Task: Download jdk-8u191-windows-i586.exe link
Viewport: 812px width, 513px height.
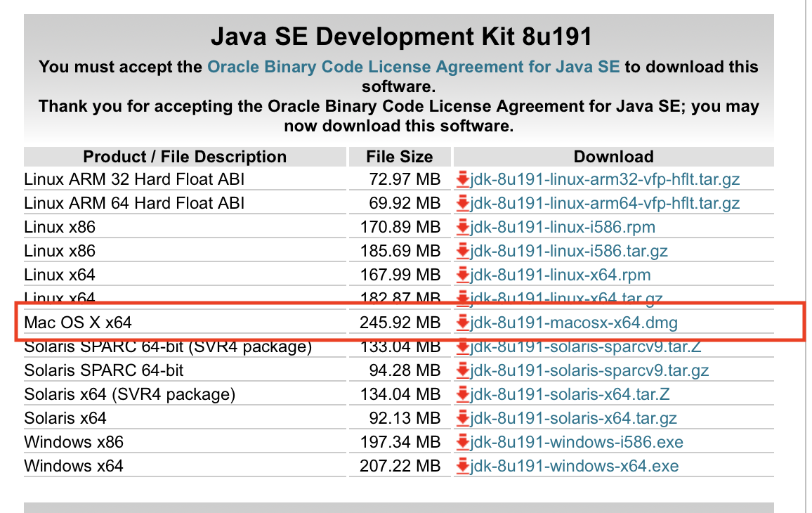Action: [577, 443]
